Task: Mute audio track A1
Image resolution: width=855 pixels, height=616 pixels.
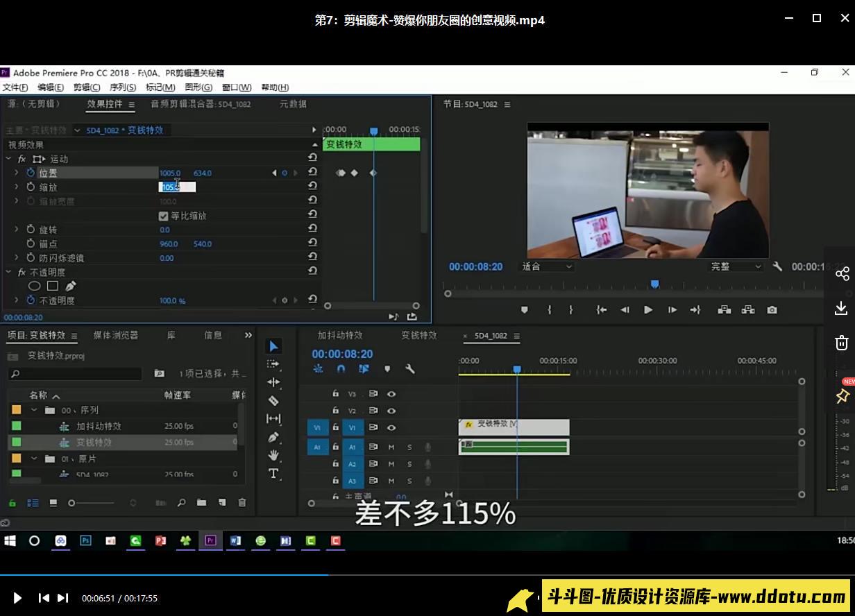Action: [x=391, y=447]
